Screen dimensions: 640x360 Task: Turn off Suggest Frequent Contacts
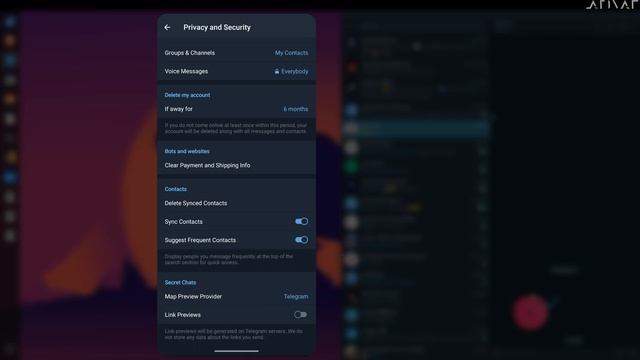[301, 240]
